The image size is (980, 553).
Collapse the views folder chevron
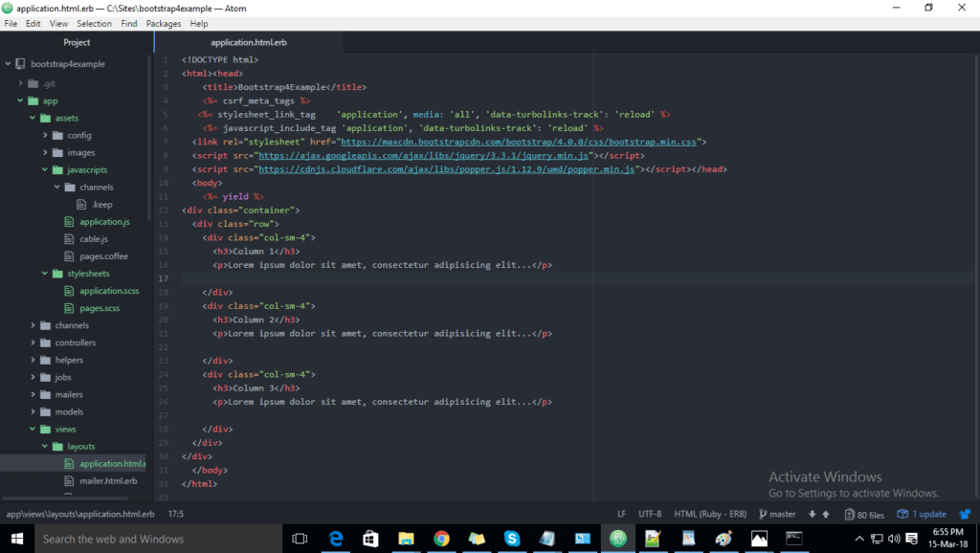pyautogui.click(x=33, y=430)
